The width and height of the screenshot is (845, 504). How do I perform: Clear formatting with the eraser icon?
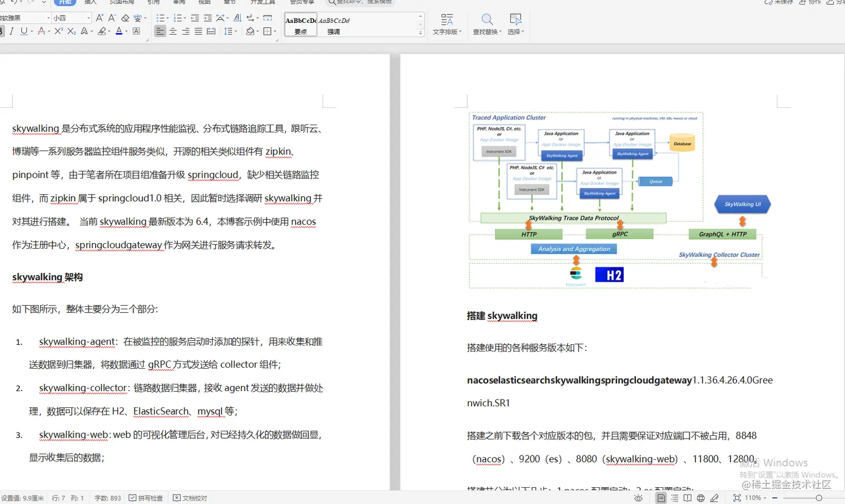click(125, 18)
